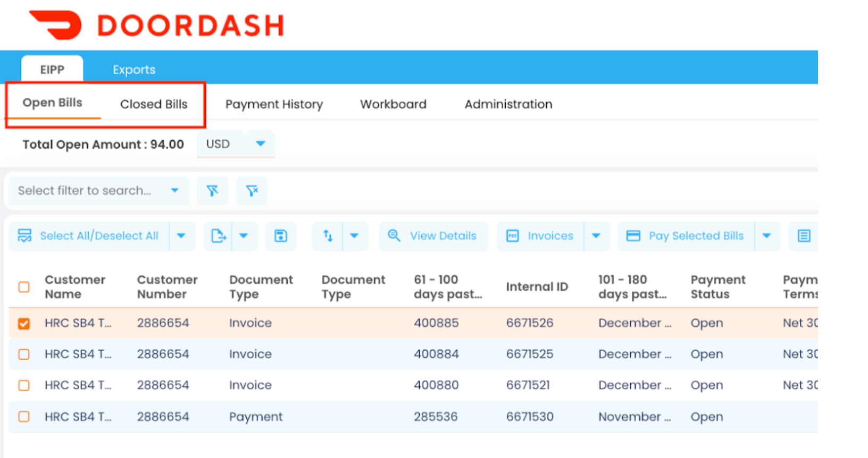Image resolution: width=868 pixels, height=458 pixels.
Task: Click the list view icon at toolbar end
Action: pyautogui.click(x=804, y=236)
